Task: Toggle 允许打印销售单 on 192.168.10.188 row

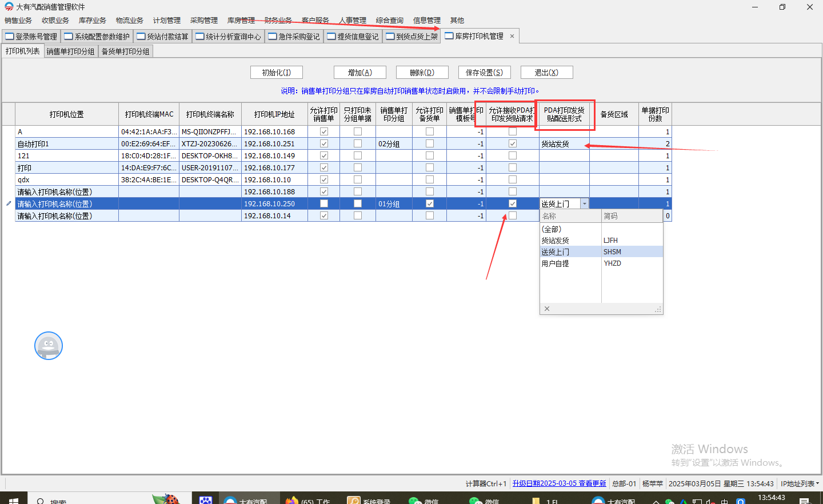Action: [324, 191]
